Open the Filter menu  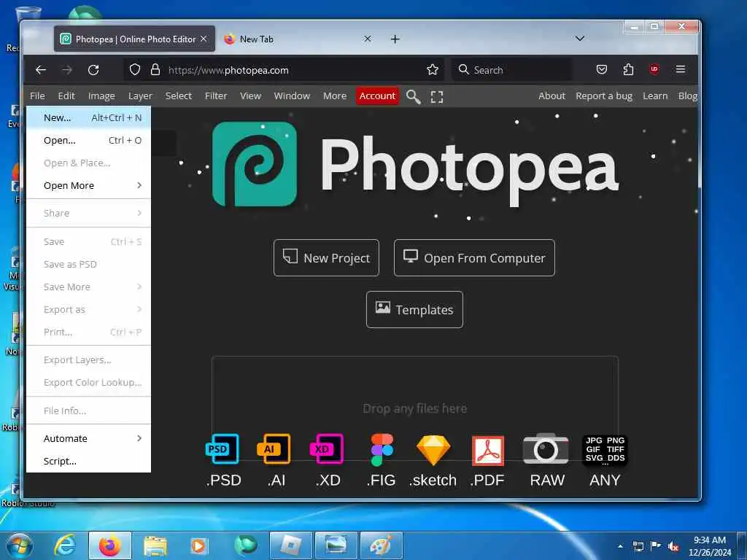(216, 96)
